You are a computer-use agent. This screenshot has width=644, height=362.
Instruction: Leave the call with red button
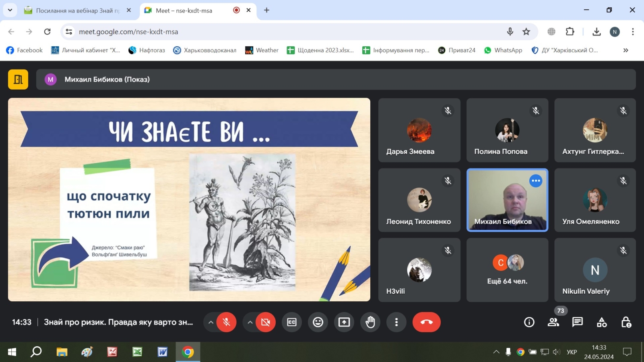[x=427, y=322]
